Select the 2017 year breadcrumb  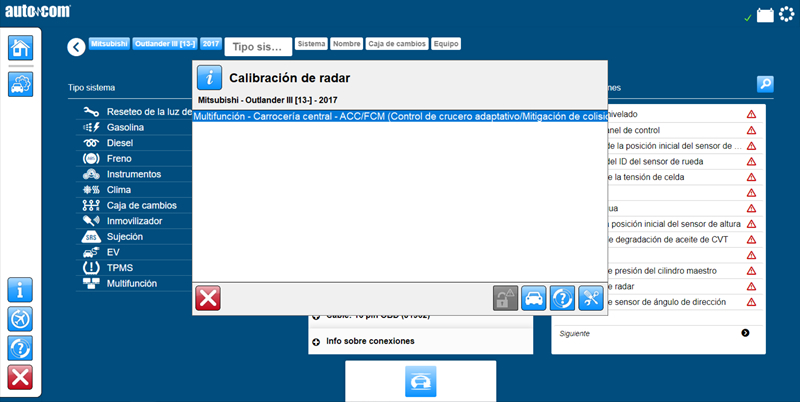[x=211, y=44]
